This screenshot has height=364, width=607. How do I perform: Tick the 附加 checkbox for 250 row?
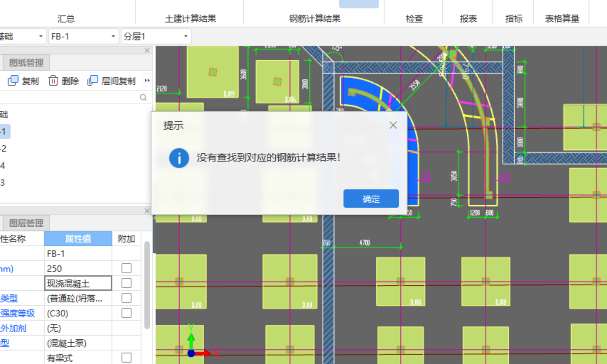(x=127, y=268)
